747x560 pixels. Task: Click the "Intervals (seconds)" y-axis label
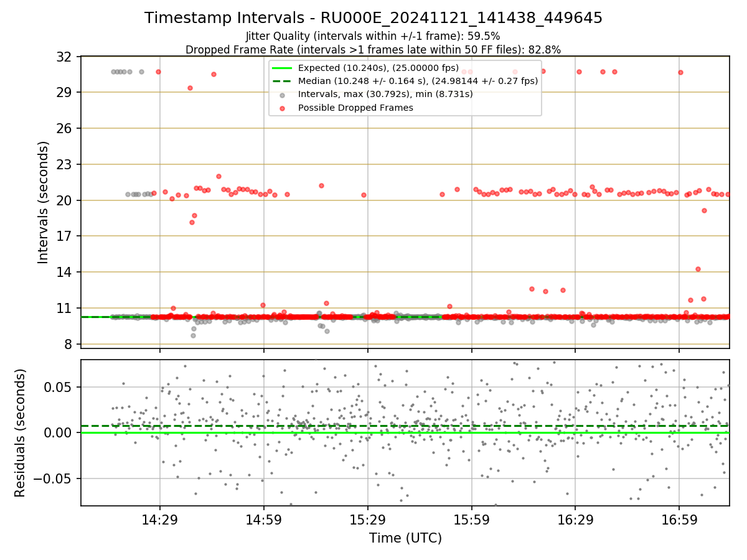tap(44, 202)
